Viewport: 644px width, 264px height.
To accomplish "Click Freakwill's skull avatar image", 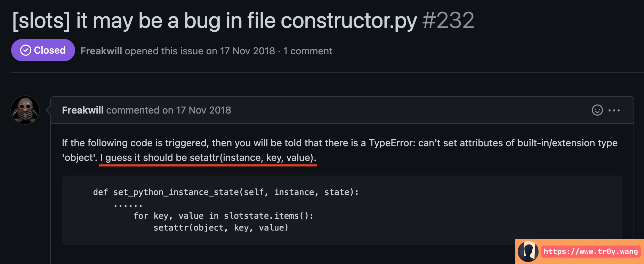I will [x=25, y=110].
